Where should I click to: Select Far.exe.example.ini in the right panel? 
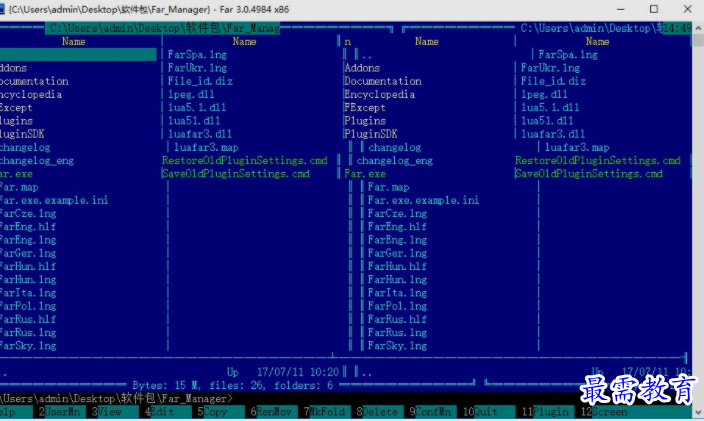point(423,201)
